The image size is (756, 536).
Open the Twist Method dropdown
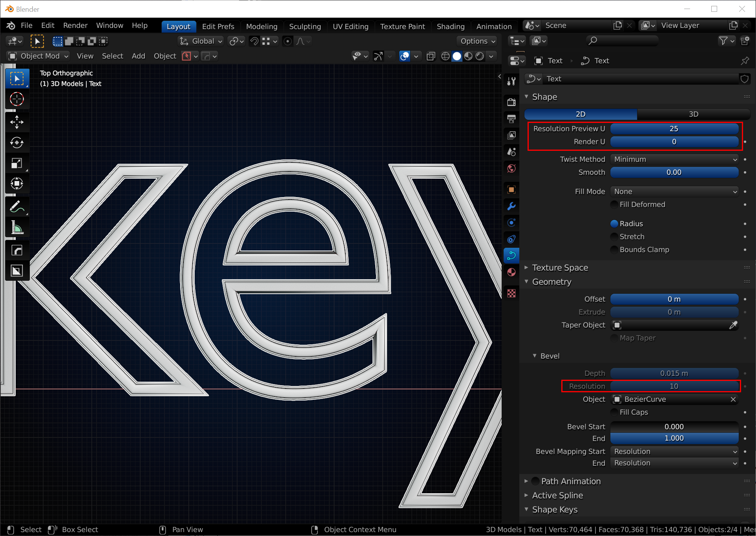[674, 159]
